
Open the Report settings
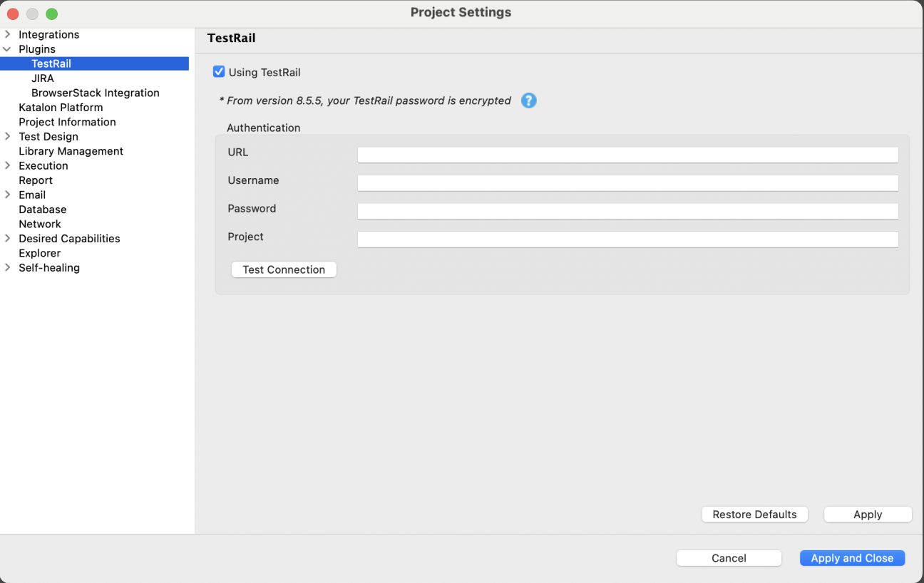coord(36,180)
